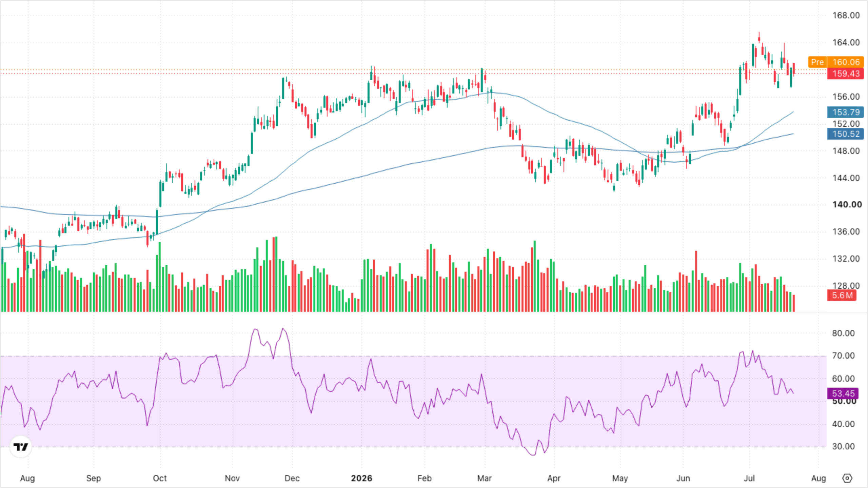Select the Mar label on time axis

pyautogui.click(x=484, y=478)
